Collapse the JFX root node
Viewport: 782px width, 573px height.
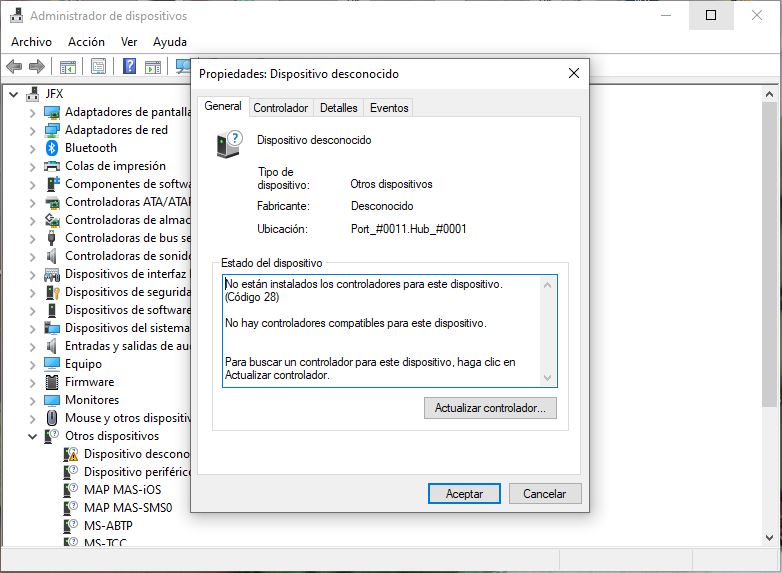coord(13,94)
